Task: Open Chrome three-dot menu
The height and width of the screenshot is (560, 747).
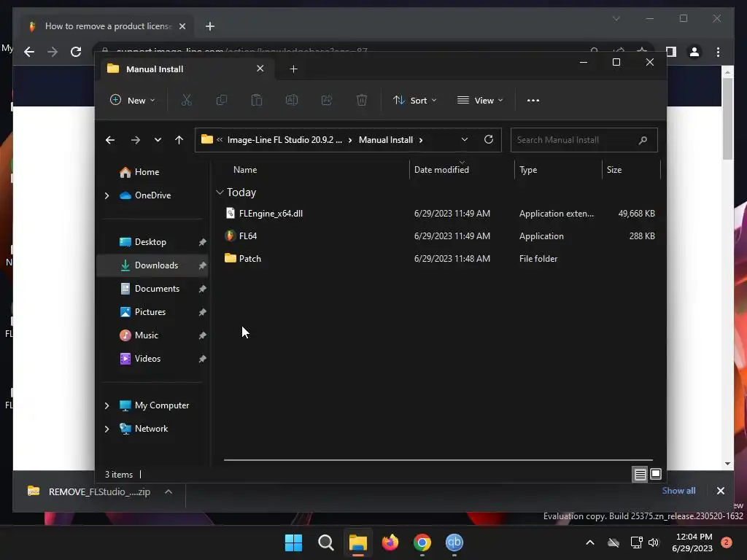Action: click(x=718, y=52)
